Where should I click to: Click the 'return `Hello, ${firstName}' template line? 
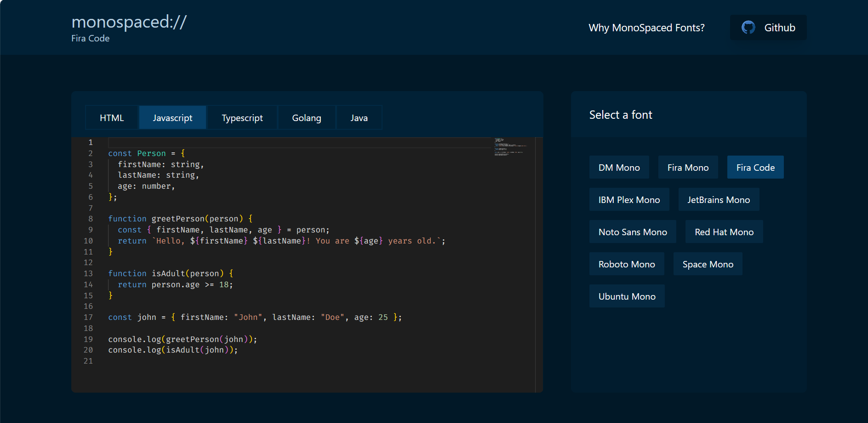[x=281, y=241]
